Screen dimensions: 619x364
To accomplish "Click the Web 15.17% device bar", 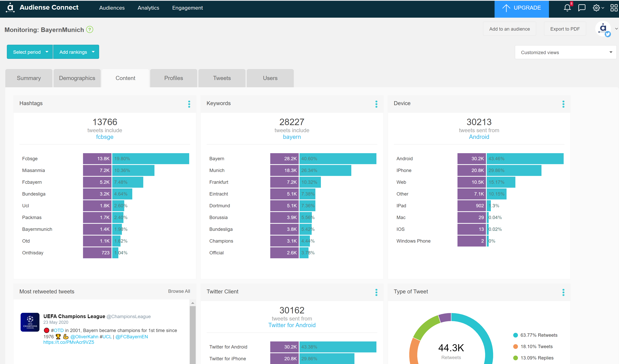I will pyautogui.click(x=501, y=182).
